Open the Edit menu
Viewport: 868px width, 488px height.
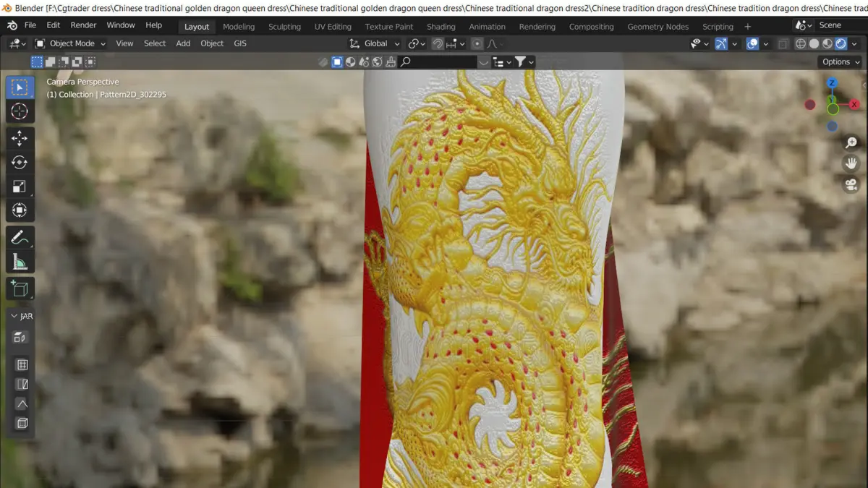click(x=54, y=25)
